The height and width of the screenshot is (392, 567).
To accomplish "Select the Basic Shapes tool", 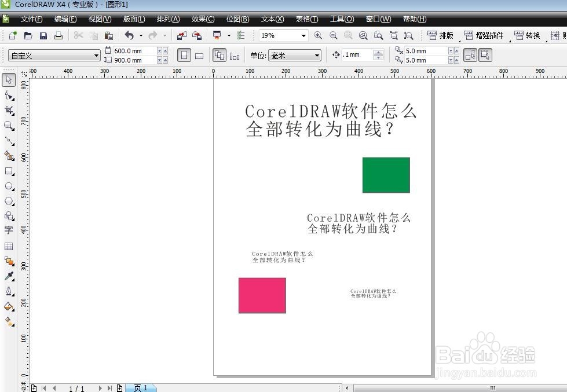I will click(x=9, y=216).
